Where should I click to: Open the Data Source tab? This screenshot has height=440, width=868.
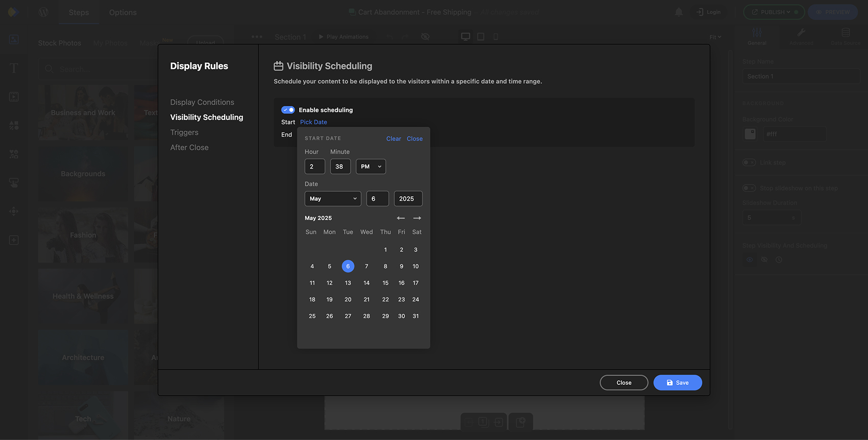click(x=846, y=37)
